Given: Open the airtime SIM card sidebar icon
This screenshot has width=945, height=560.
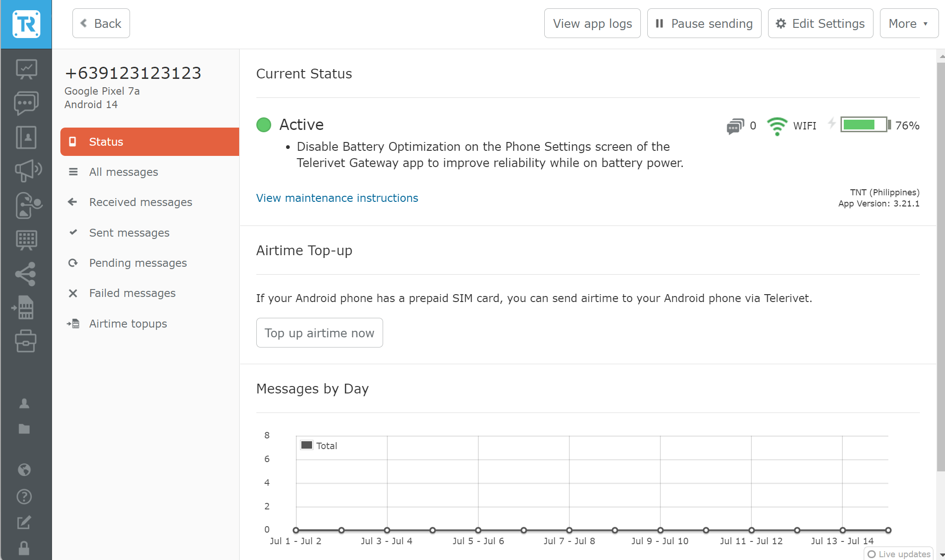Looking at the screenshot, I should click(23, 308).
